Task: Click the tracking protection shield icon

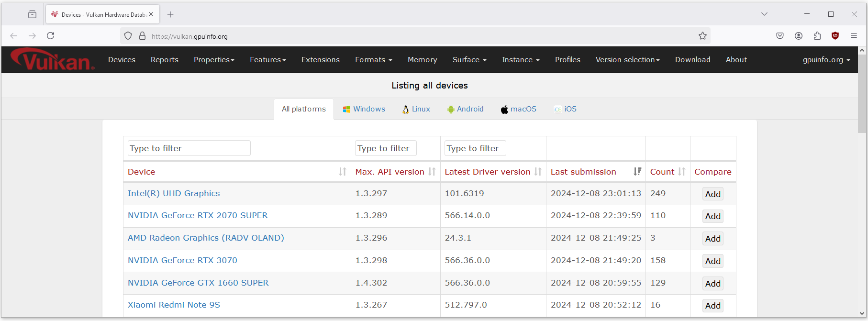Action: (128, 36)
